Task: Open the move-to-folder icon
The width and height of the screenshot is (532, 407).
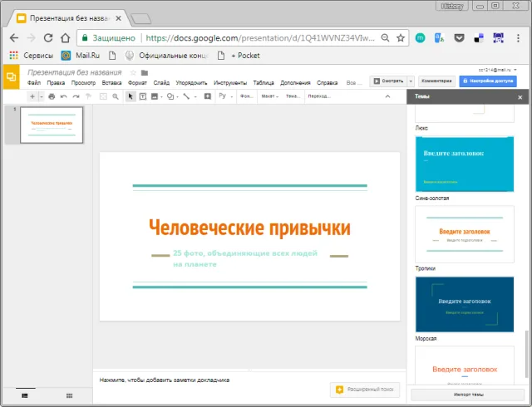Action: (145, 72)
